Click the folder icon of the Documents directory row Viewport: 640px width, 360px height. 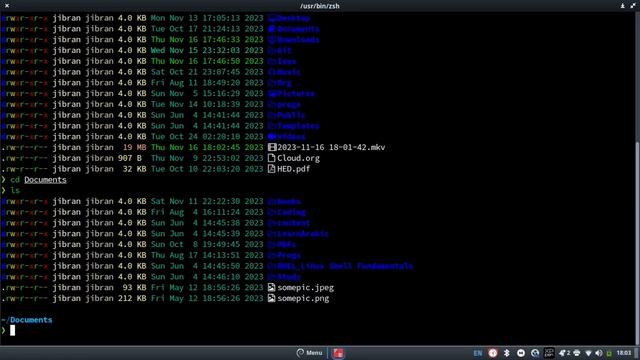tap(272, 29)
